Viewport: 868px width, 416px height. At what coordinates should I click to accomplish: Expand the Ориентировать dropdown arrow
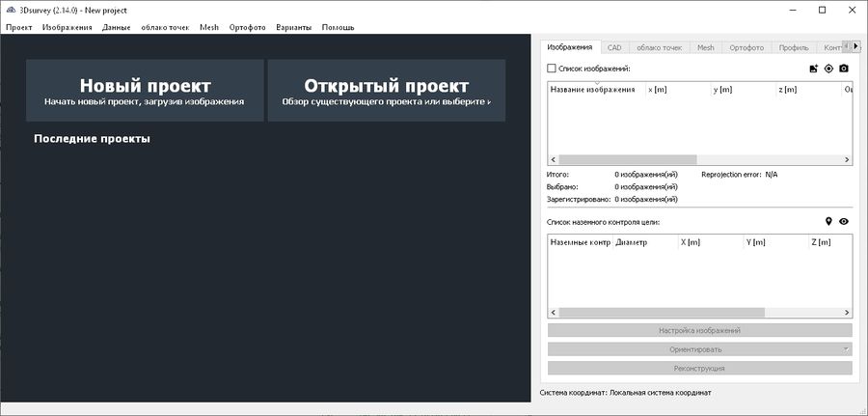click(x=846, y=349)
